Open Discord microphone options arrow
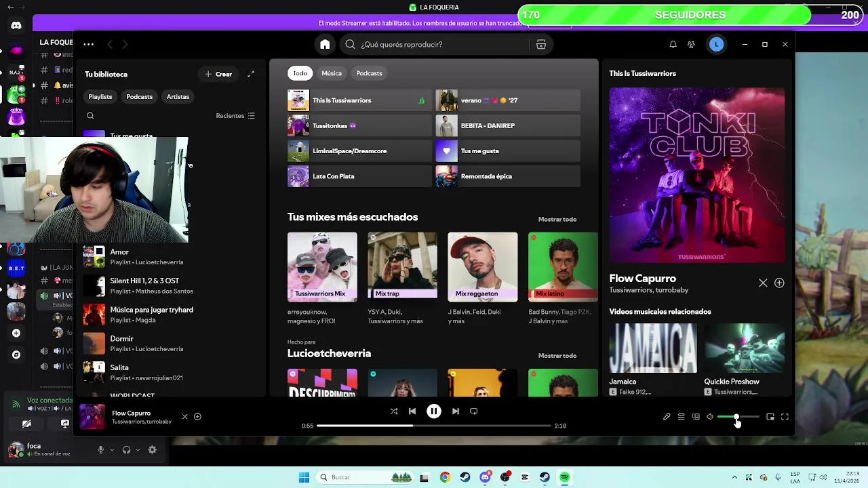 click(112, 449)
